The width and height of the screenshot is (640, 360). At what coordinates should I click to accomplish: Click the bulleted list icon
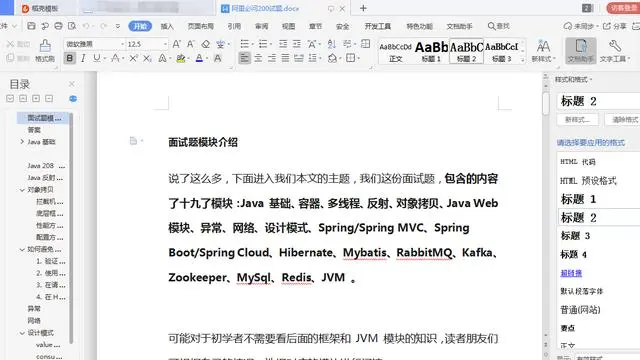click(244, 44)
